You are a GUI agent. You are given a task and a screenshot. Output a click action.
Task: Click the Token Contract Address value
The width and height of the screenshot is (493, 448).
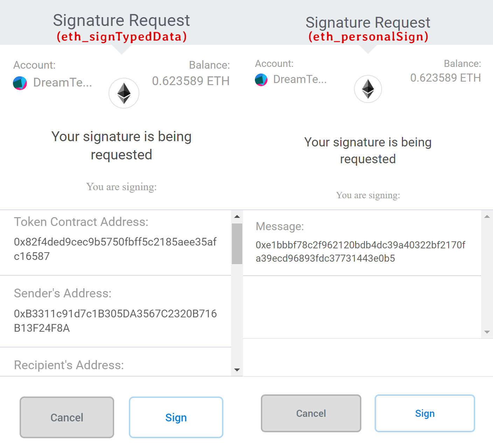[115, 249]
